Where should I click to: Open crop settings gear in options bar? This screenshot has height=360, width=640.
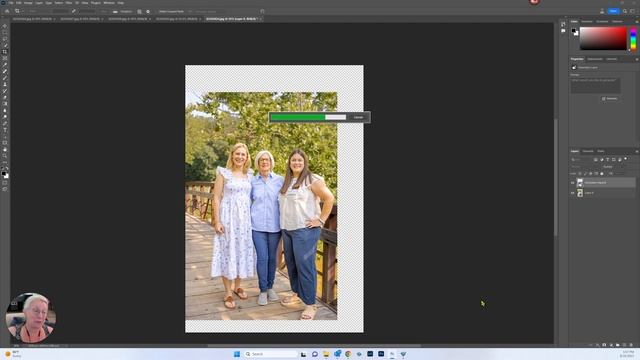tap(148, 11)
